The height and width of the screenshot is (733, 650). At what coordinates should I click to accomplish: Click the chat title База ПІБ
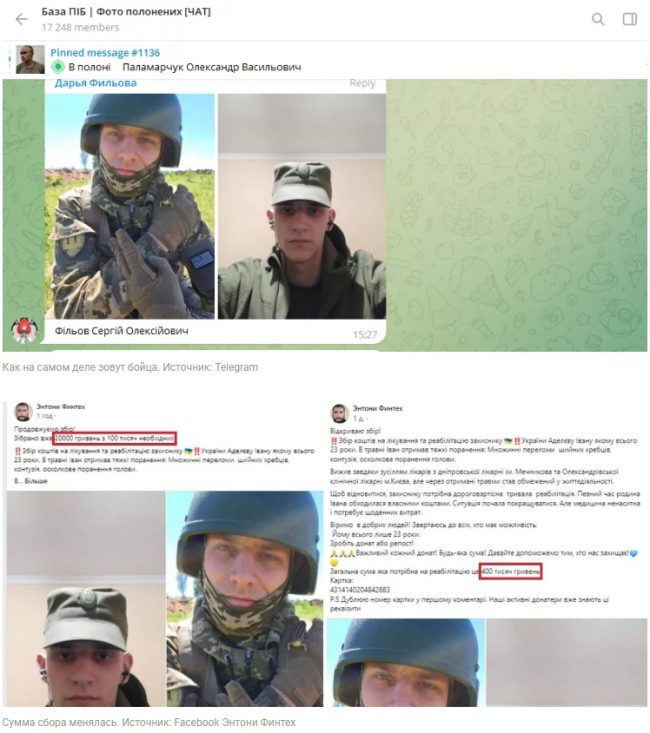pos(126,12)
